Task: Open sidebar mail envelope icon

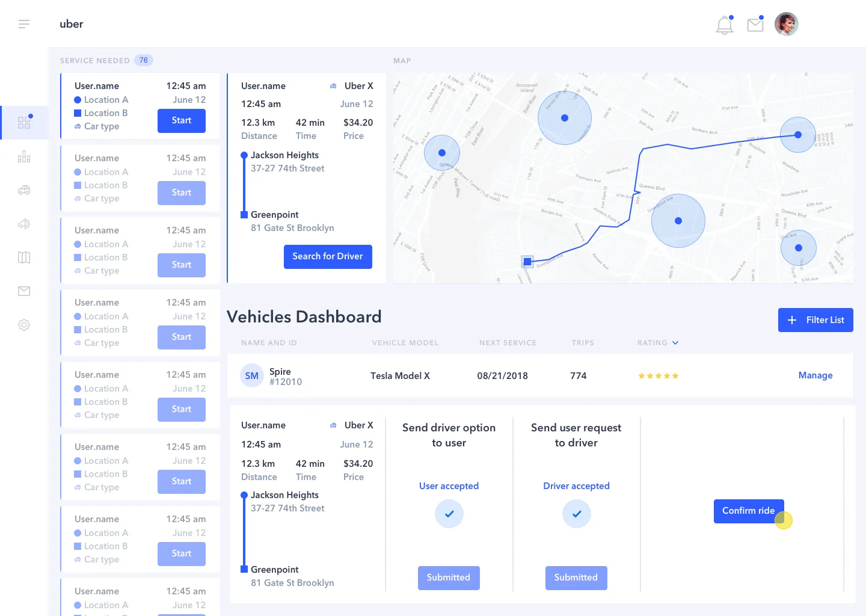Action: [24, 291]
